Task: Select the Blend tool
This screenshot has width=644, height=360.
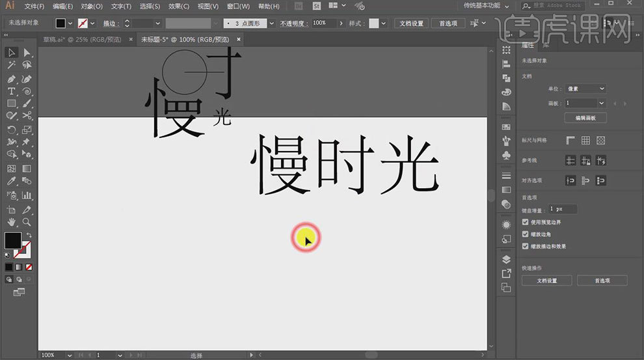Action: click(x=27, y=181)
